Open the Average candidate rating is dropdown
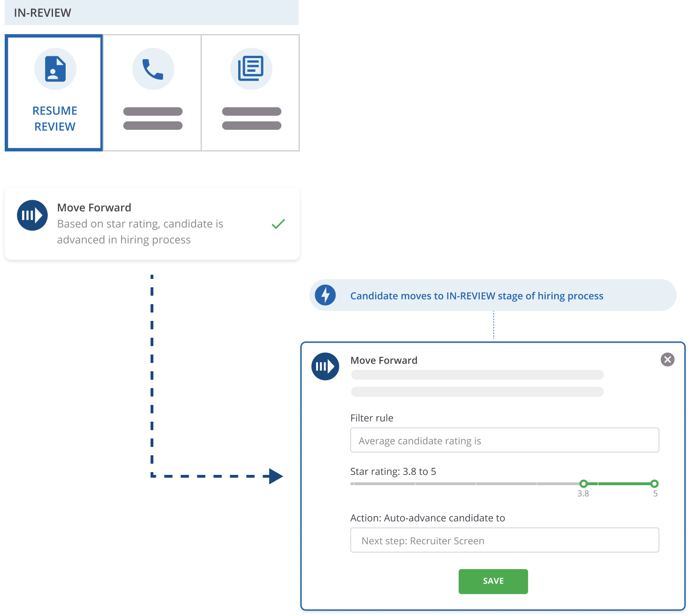The height and width of the screenshot is (616, 689). (x=504, y=440)
